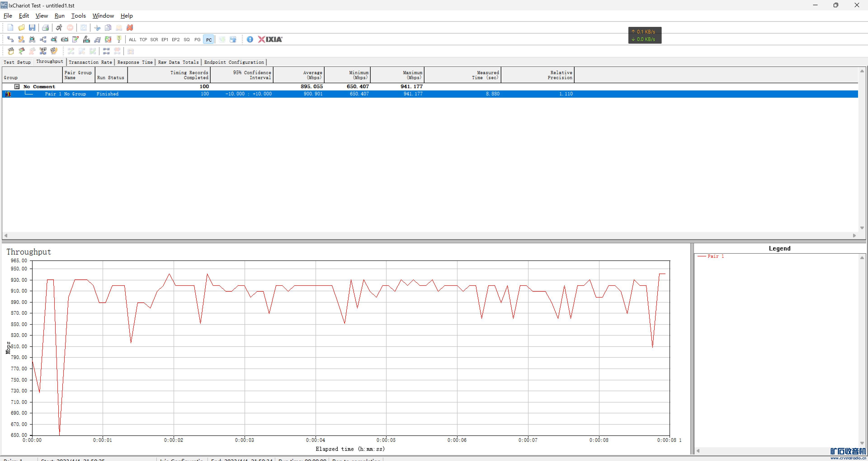Image resolution: width=868 pixels, height=461 pixels.
Task: Toggle the PC grouping filter button
Action: click(209, 40)
